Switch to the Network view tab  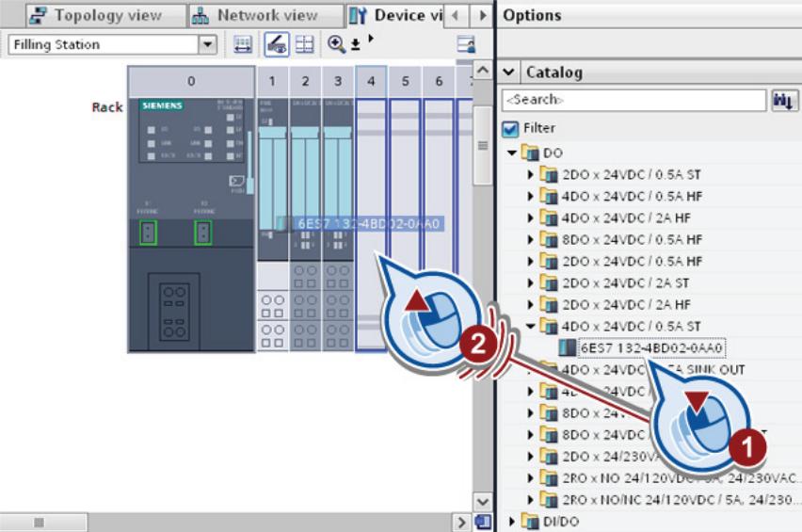coord(266,15)
